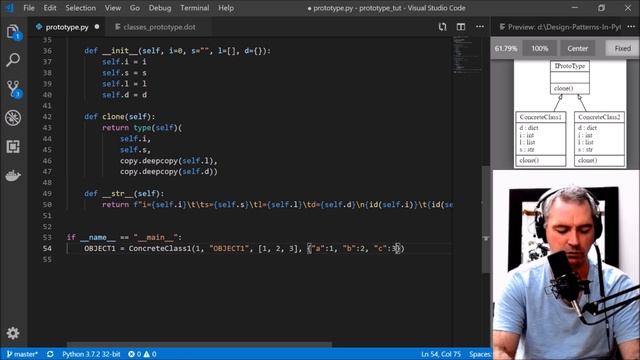The width and height of the screenshot is (640, 360).
Task: Select the Preview tab in right pane
Action: coord(560,27)
